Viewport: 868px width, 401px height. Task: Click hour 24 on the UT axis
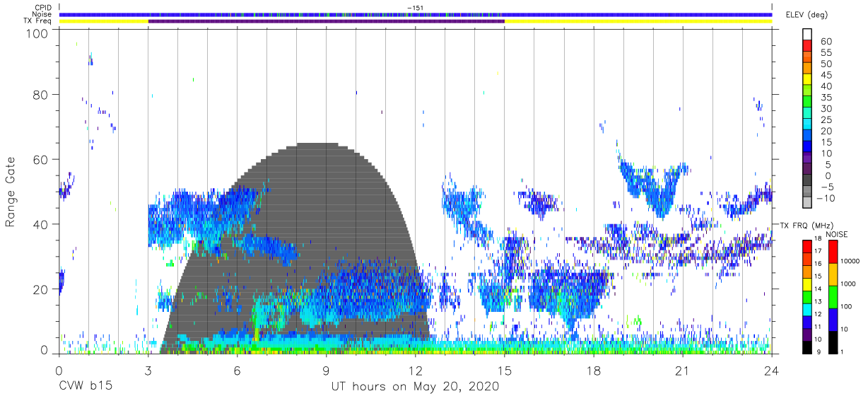point(772,370)
